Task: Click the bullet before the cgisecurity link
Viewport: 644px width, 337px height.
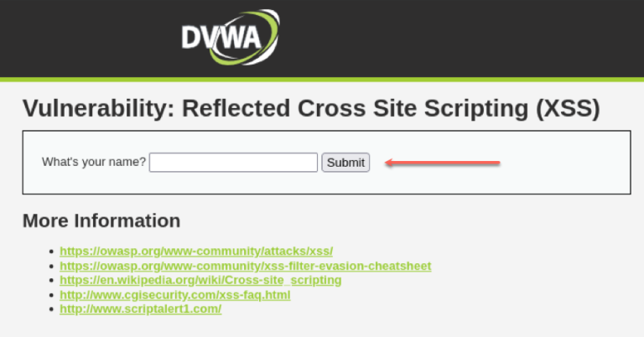Action: [51, 295]
